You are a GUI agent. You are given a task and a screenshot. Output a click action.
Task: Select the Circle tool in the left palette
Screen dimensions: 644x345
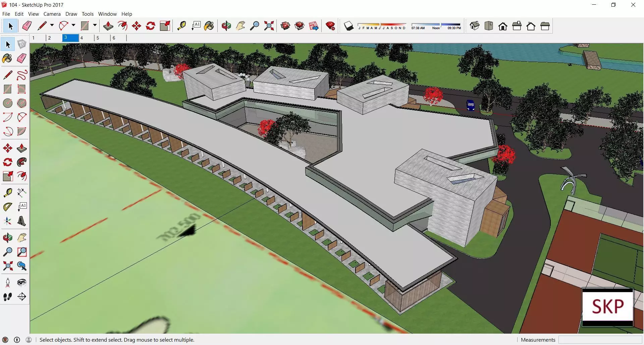[8, 103]
